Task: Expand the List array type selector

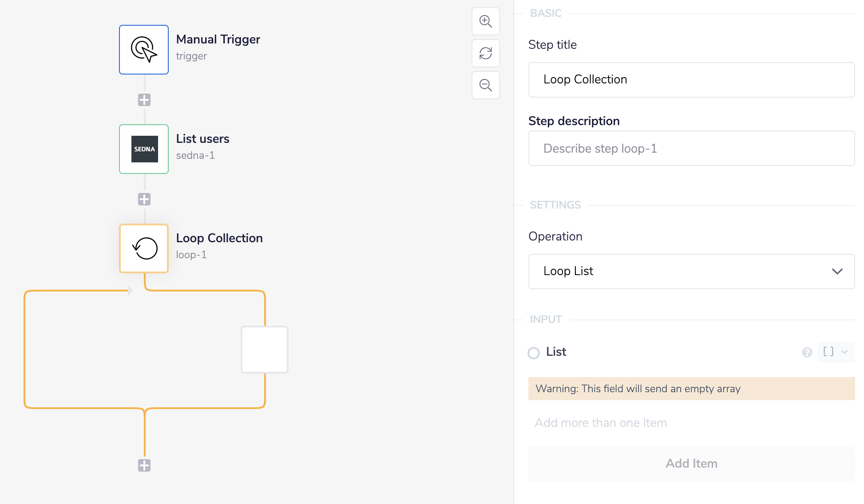Action: [x=836, y=352]
